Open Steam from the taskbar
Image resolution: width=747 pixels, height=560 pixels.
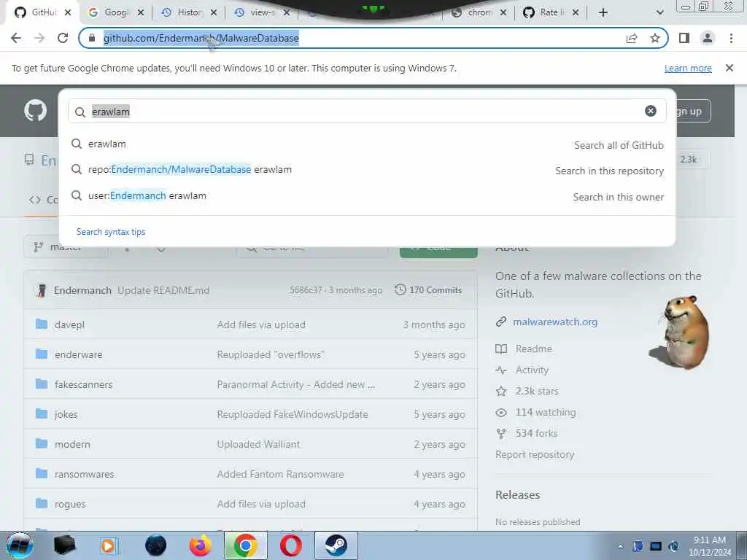[x=336, y=545]
